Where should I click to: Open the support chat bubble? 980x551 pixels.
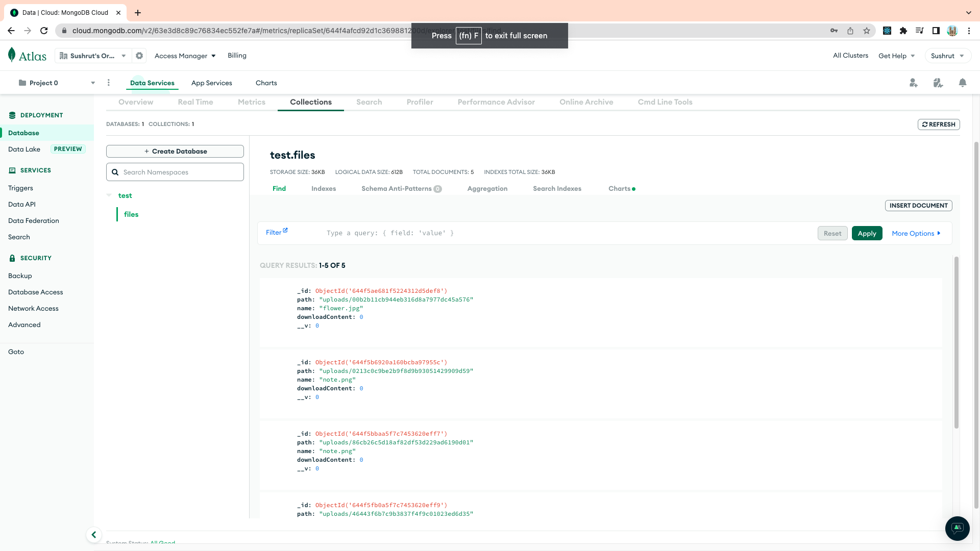pos(957,529)
